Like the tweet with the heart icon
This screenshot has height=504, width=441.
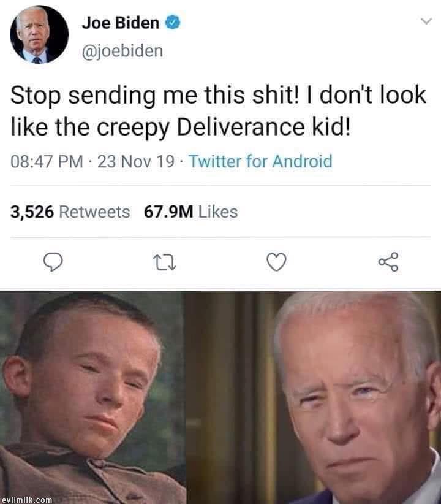click(276, 262)
